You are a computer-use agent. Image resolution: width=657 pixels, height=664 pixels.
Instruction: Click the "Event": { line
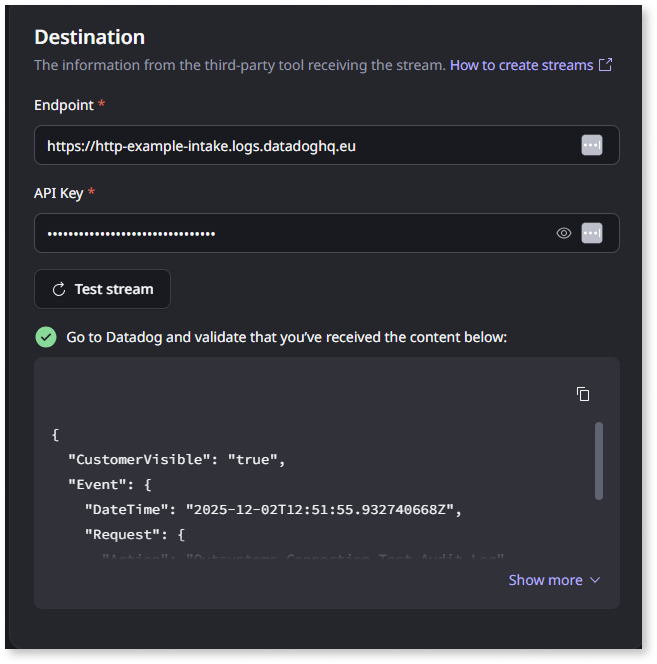coord(110,484)
